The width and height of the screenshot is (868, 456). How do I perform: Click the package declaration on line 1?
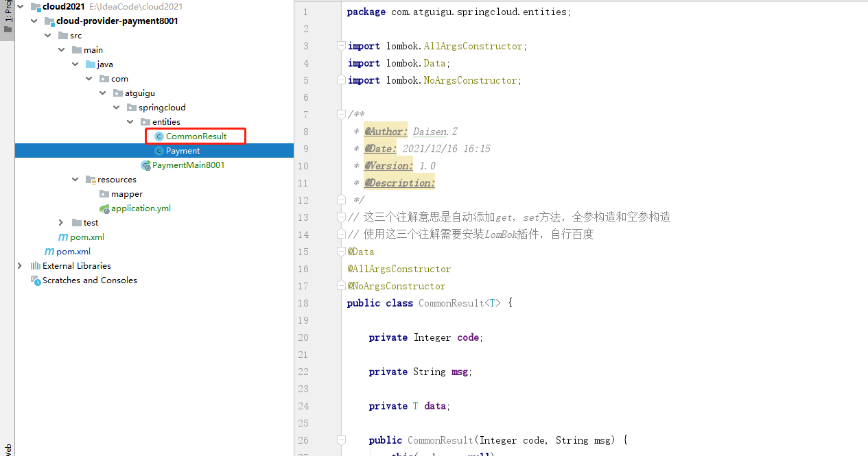(459, 12)
